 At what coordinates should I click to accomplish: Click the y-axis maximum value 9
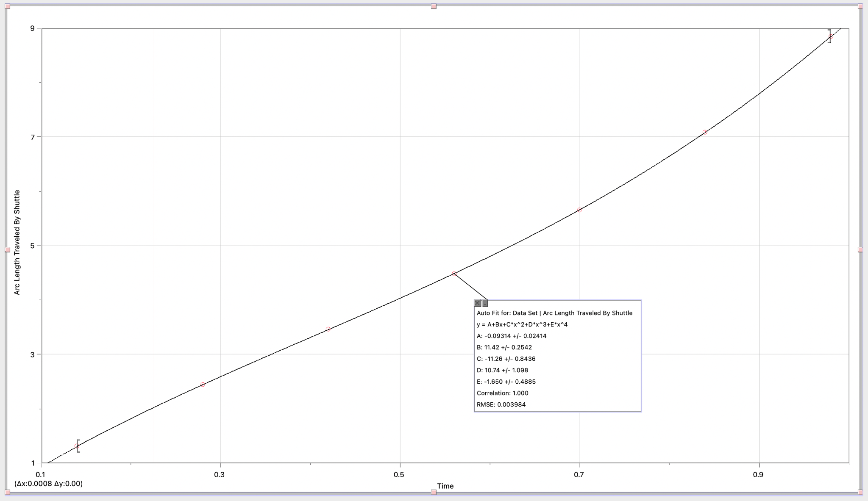[32, 28]
